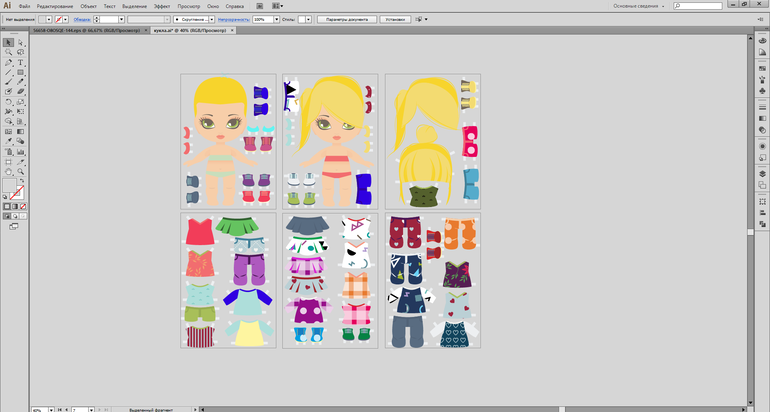Select the Zoom magnifier tool in toolbox
Image resolution: width=770 pixels, height=412 pixels.
click(20, 171)
